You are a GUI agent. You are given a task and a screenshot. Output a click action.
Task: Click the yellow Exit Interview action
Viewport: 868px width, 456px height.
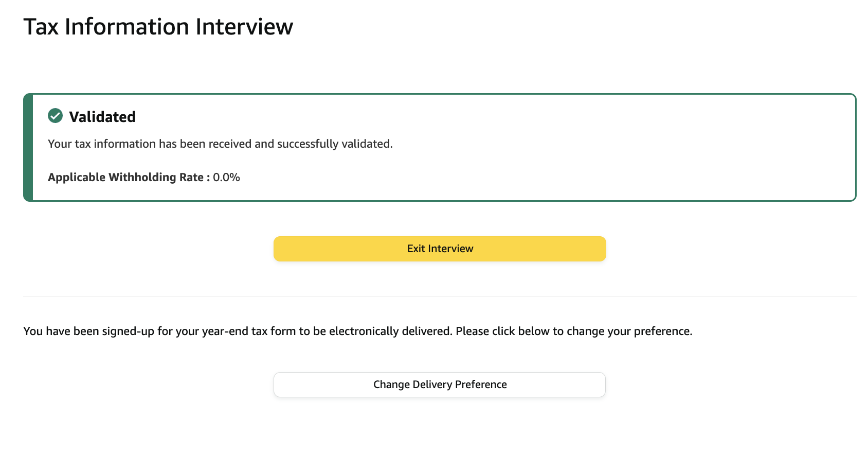(440, 249)
